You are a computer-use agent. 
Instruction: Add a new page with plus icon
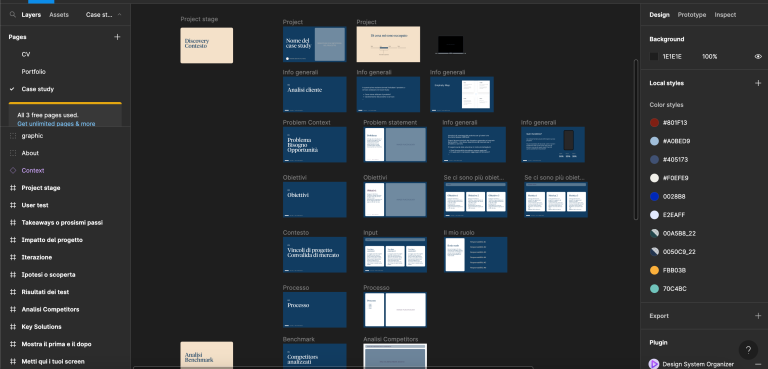[117, 37]
